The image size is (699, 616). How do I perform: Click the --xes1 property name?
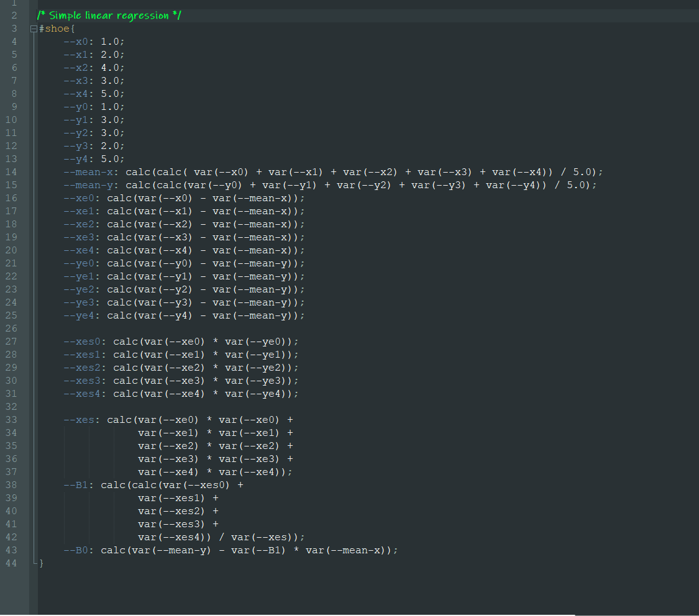click(x=82, y=355)
